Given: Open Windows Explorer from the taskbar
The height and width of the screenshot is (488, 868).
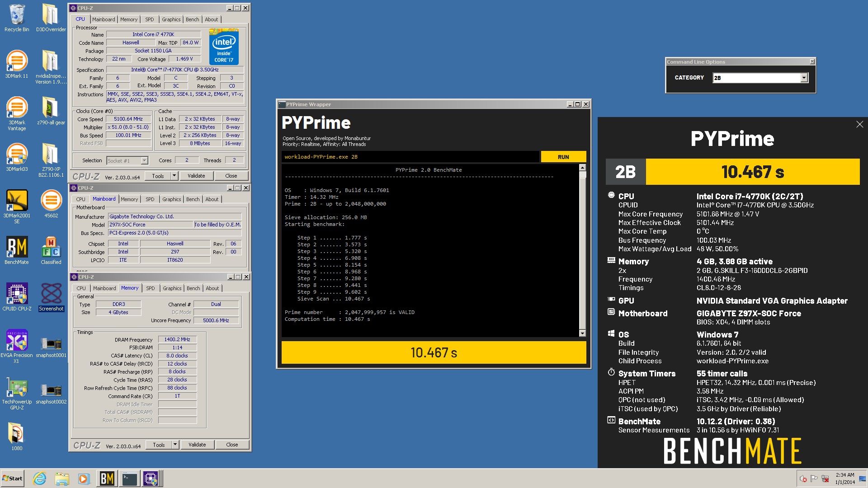Looking at the screenshot, I should [62, 479].
